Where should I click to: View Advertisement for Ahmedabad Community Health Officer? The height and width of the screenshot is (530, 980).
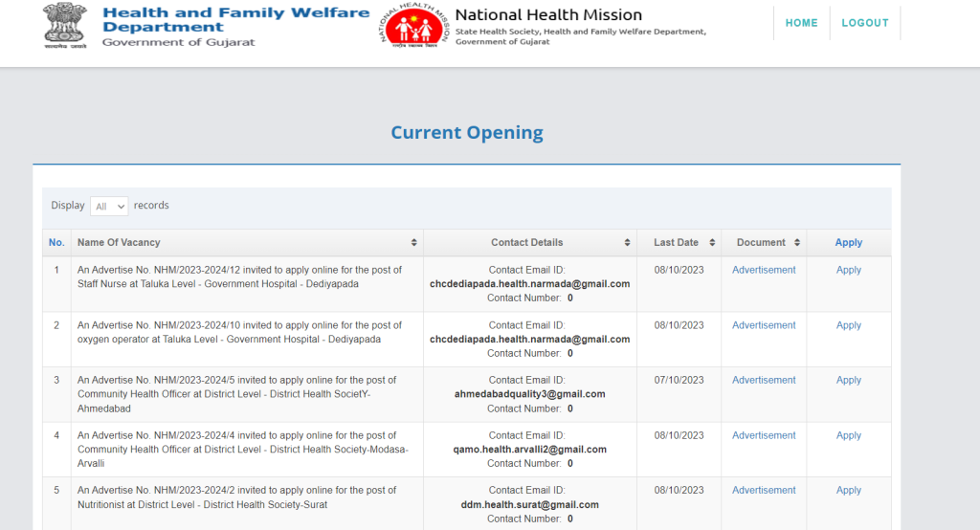click(764, 380)
